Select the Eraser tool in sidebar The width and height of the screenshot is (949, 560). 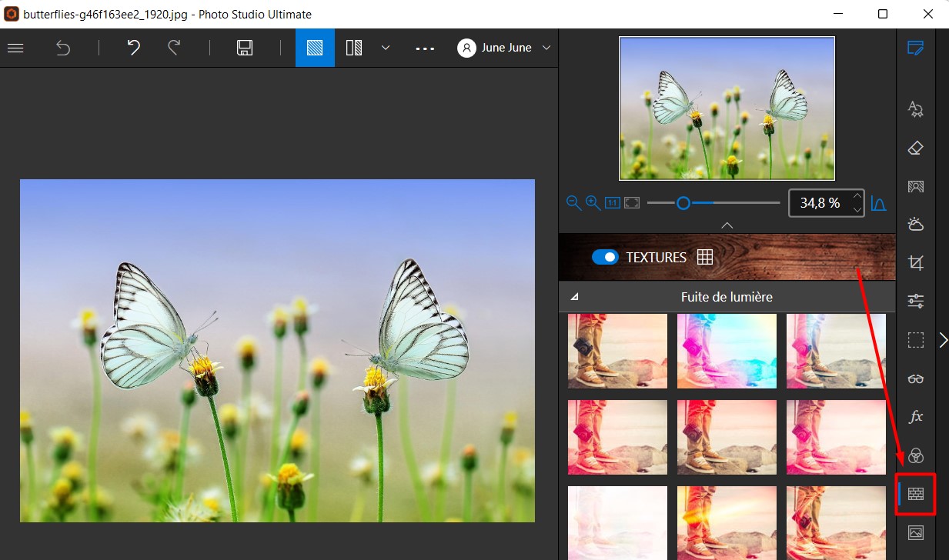pos(916,148)
